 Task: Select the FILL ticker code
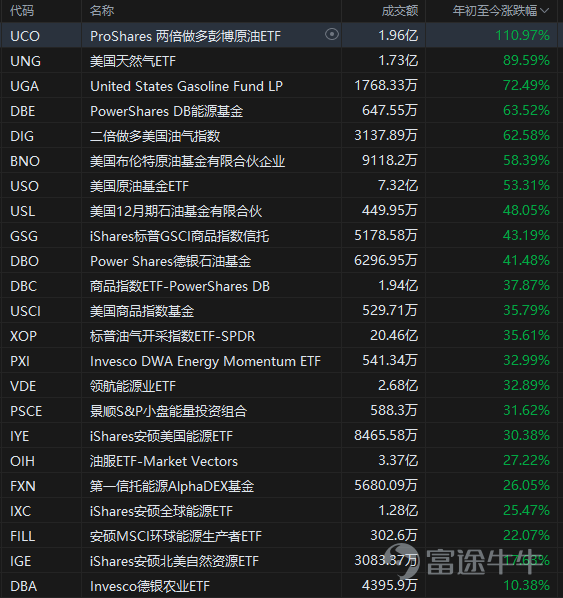coord(23,537)
